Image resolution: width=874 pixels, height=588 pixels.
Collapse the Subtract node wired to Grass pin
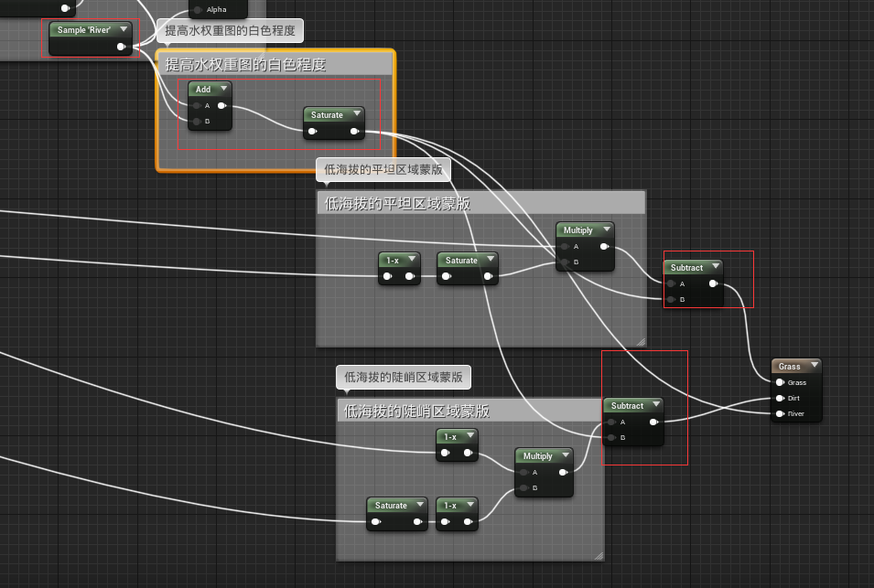point(716,266)
